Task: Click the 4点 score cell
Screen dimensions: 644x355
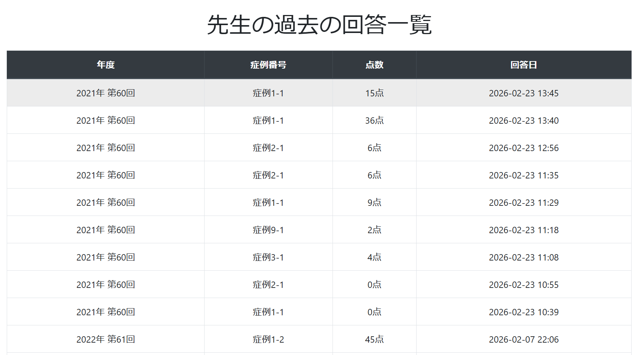Action: pos(374,257)
